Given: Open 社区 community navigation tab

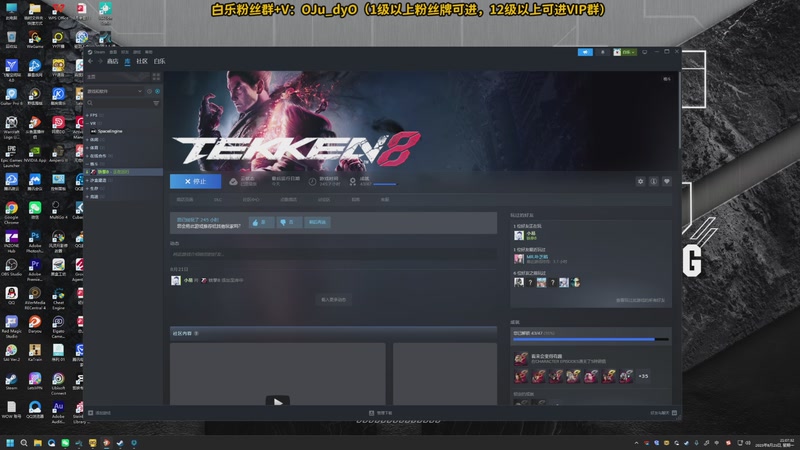Looking at the screenshot, I should tap(142, 61).
